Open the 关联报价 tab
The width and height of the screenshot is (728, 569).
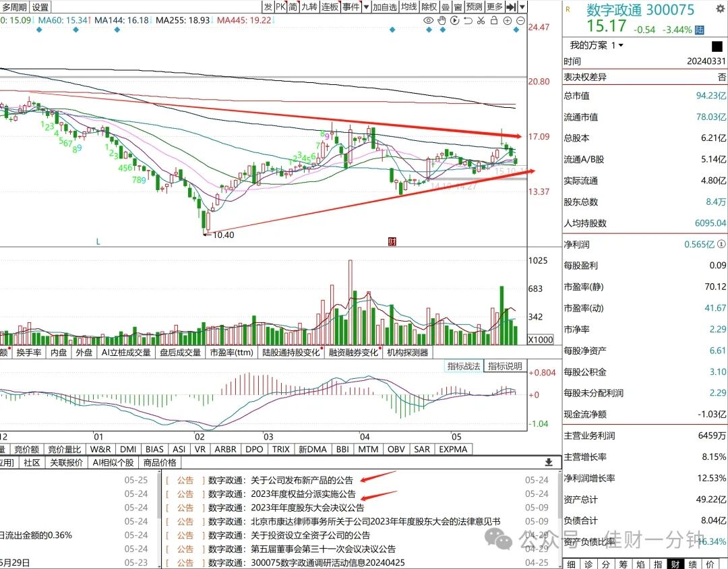pos(66,462)
